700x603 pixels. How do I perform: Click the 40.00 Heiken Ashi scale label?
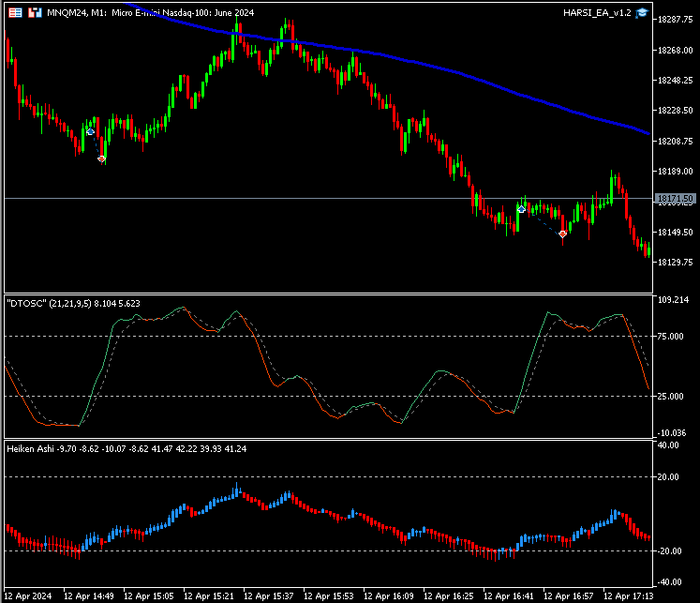pos(668,445)
